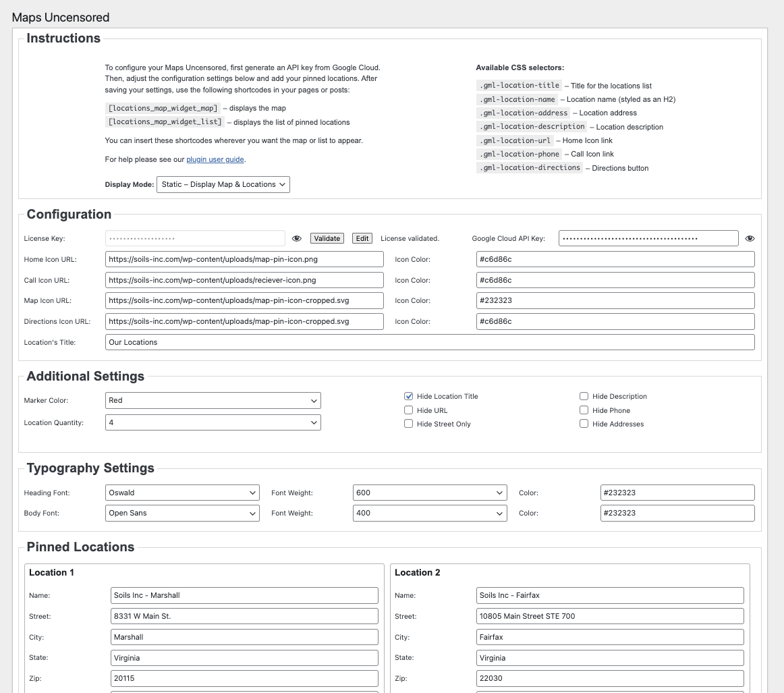Viewport: 784px width, 693px height.
Task: Show Google Cloud API Key via eye icon
Action: click(x=750, y=238)
